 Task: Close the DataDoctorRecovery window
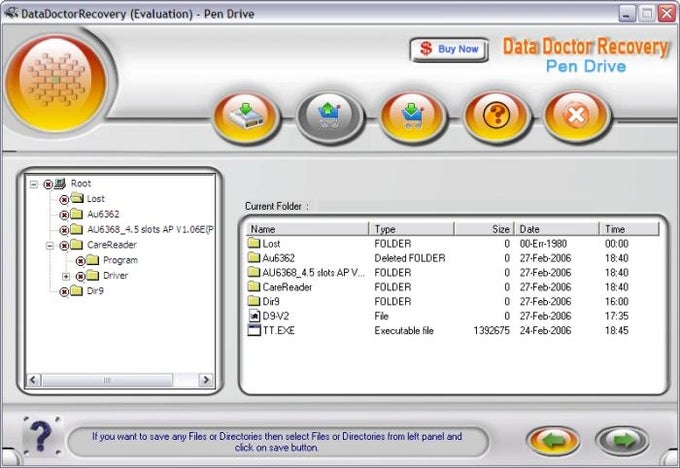667,14
